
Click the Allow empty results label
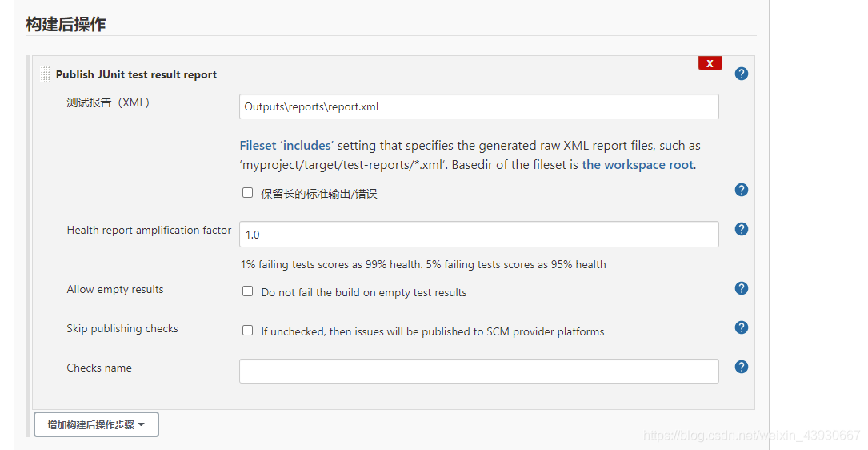tap(115, 289)
